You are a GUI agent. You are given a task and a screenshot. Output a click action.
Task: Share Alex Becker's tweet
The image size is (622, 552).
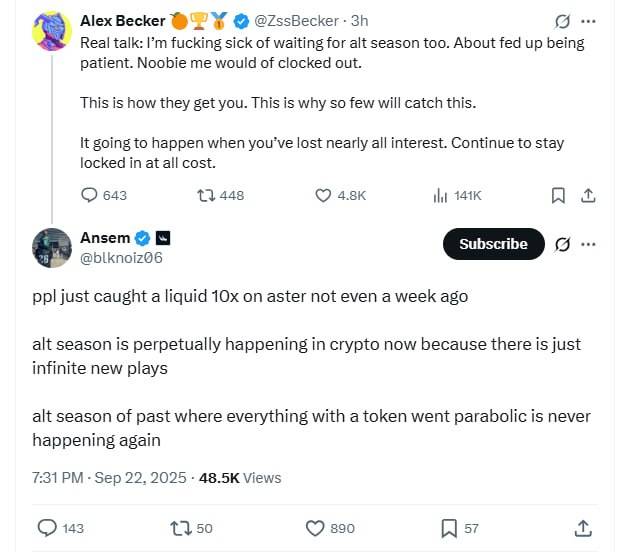coord(589,196)
